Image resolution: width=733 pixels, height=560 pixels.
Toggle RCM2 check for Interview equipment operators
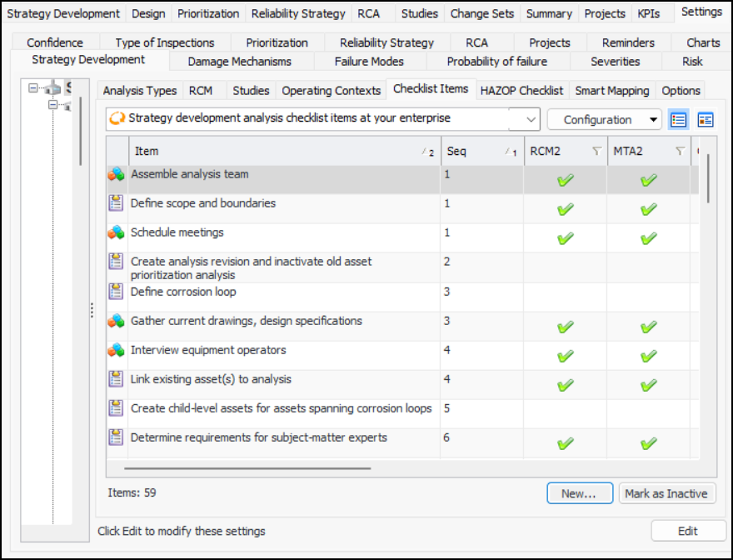point(566,356)
